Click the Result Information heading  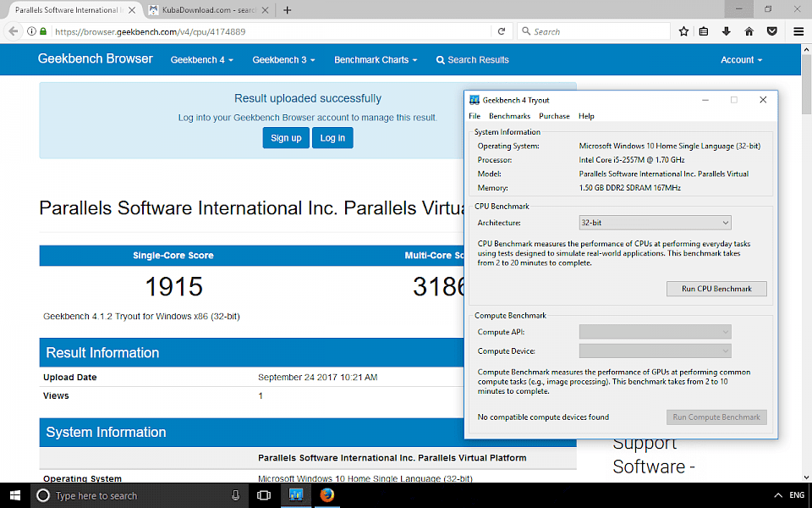coord(102,352)
